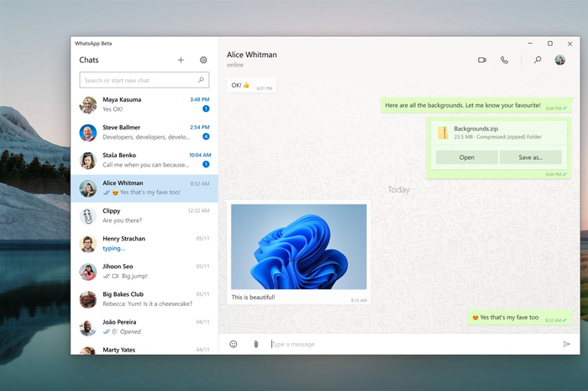Click unread badge on Steve Ballmer chat
Image resolution: width=588 pixels, height=391 pixels.
coord(206,136)
